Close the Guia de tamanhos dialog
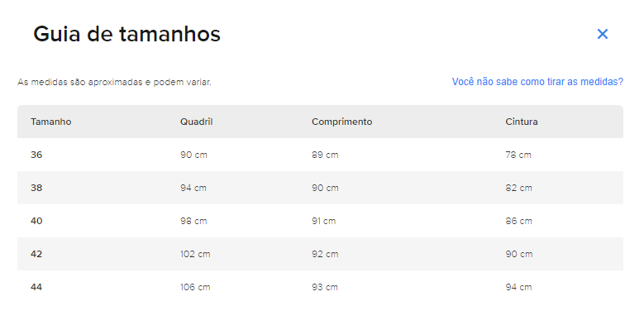The height and width of the screenshot is (325, 644). tap(602, 34)
